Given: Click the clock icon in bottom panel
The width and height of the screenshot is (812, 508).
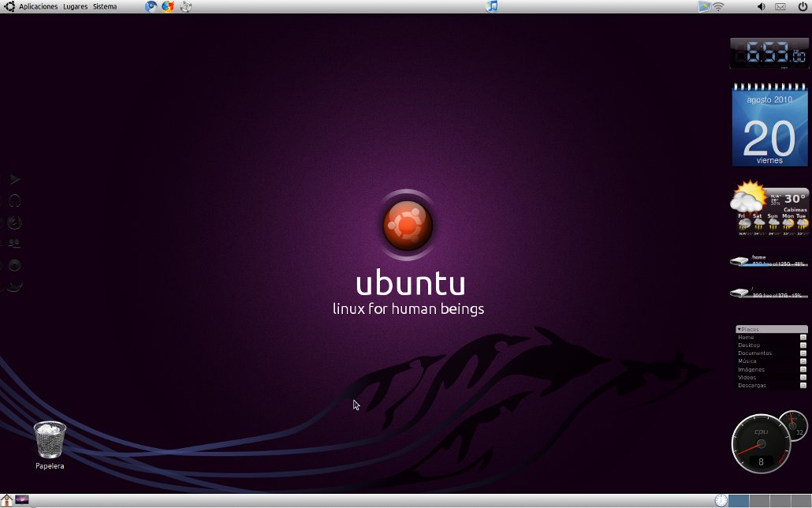Looking at the screenshot, I should pyautogui.click(x=721, y=500).
